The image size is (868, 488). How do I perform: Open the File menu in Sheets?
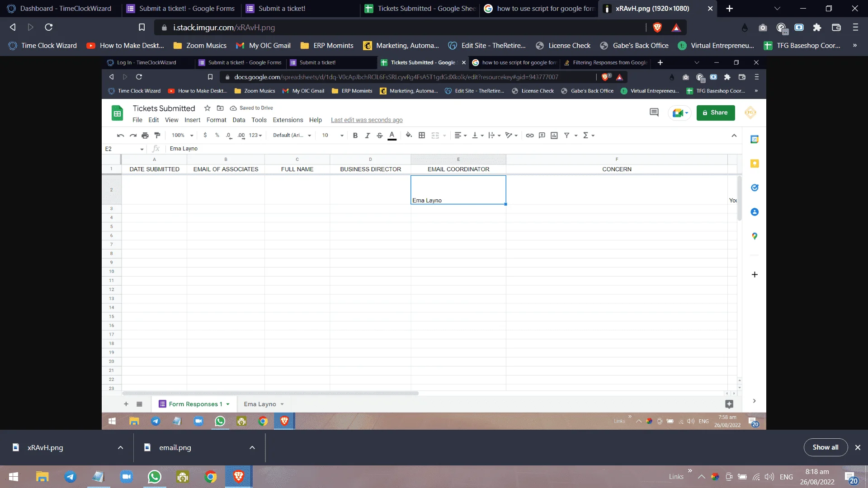tap(137, 120)
